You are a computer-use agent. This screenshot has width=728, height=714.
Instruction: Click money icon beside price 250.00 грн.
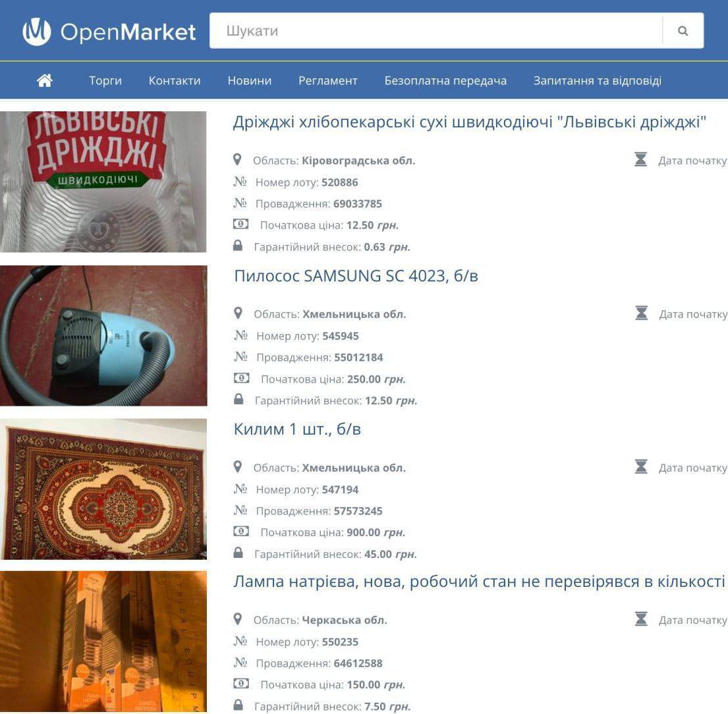(241, 378)
